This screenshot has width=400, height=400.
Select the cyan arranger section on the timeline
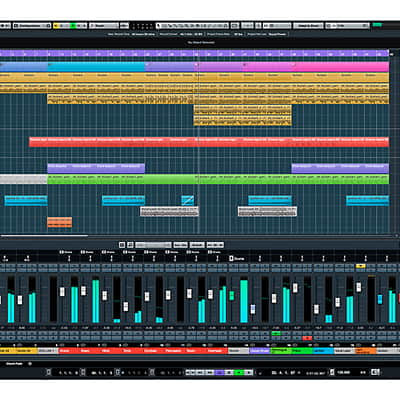(96, 67)
